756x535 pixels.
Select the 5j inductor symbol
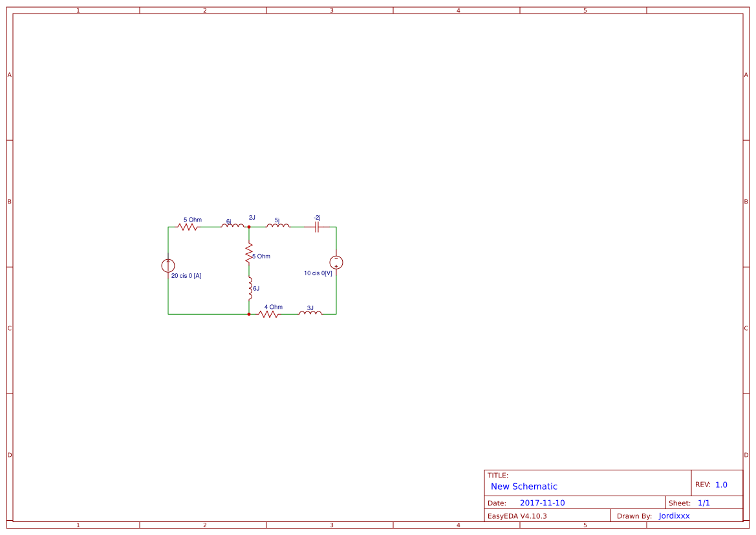point(277,226)
